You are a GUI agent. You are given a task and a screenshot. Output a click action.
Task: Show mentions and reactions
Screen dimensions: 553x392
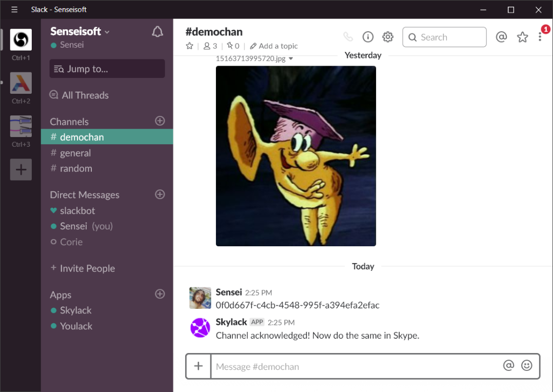tap(501, 37)
